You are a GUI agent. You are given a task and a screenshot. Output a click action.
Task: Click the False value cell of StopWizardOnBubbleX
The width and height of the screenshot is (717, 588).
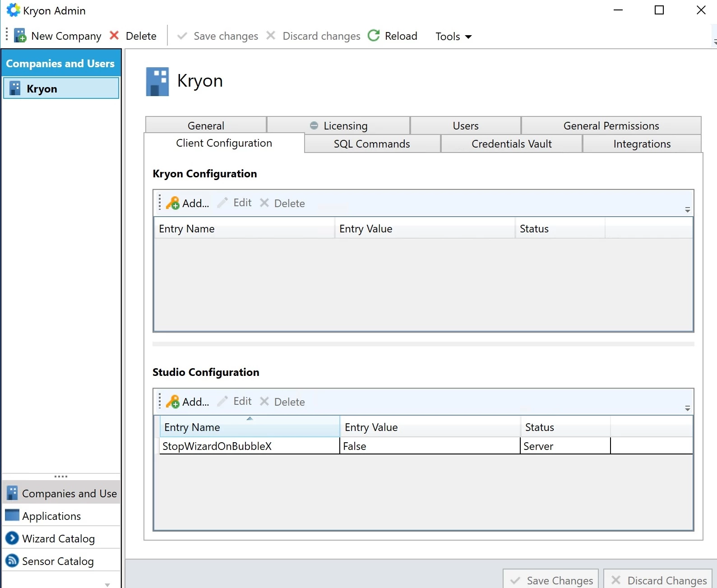[x=430, y=446]
